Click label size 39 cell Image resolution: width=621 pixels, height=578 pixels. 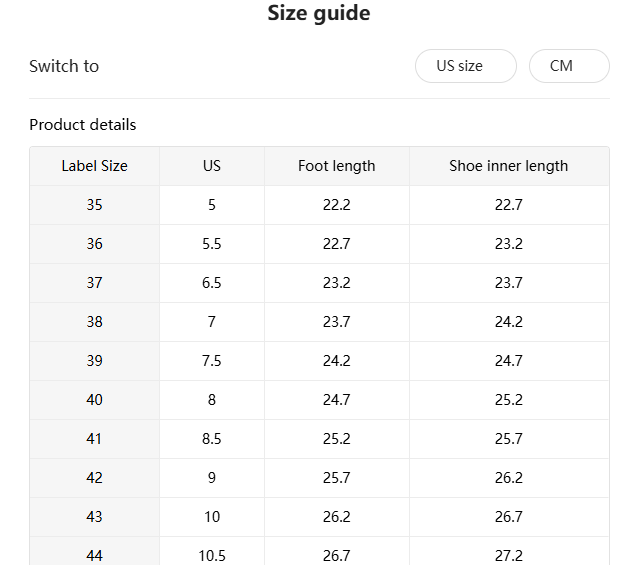(94, 361)
